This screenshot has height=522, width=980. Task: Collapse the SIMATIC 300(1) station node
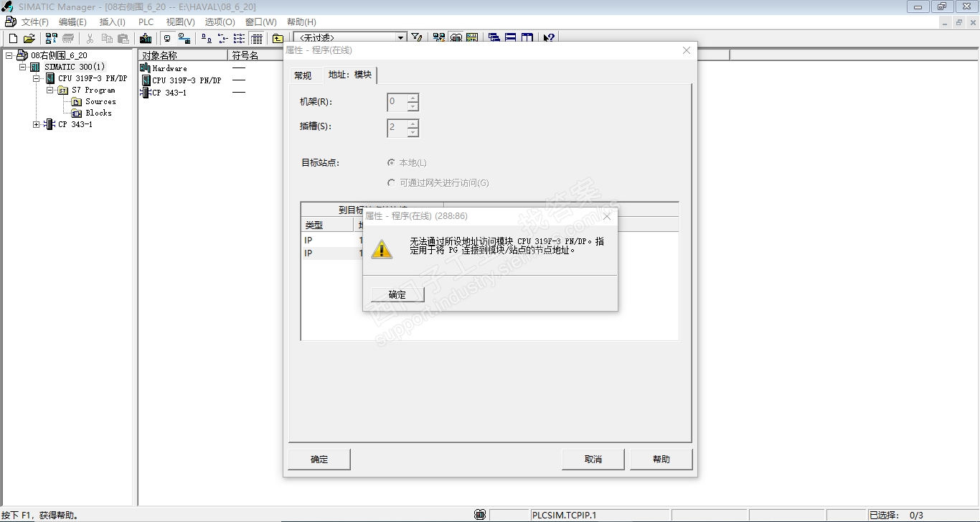pyautogui.click(x=22, y=67)
